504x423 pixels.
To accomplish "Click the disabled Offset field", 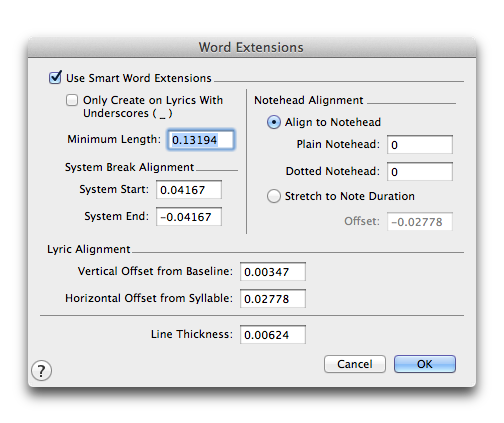I will [x=420, y=222].
